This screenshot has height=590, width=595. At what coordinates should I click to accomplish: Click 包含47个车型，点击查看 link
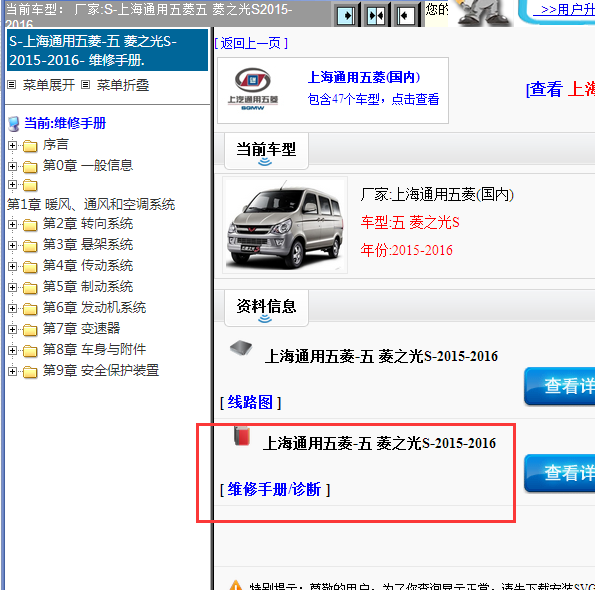pyautogui.click(x=373, y=99)
